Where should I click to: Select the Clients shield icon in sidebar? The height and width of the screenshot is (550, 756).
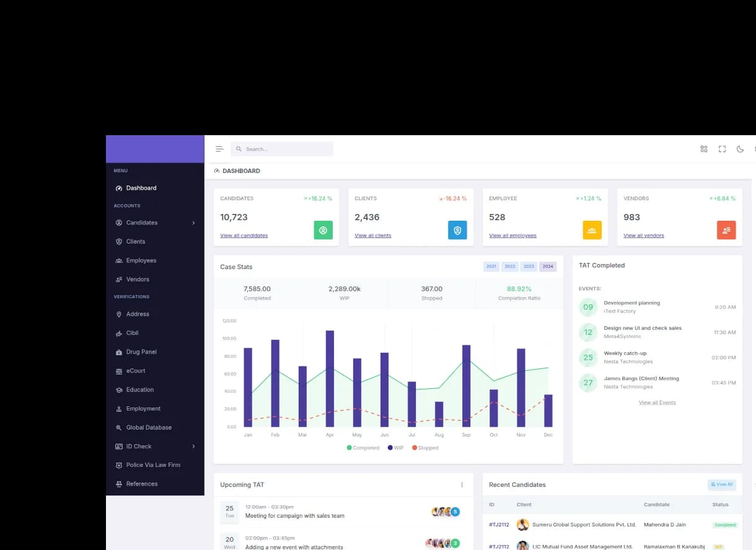119,242
